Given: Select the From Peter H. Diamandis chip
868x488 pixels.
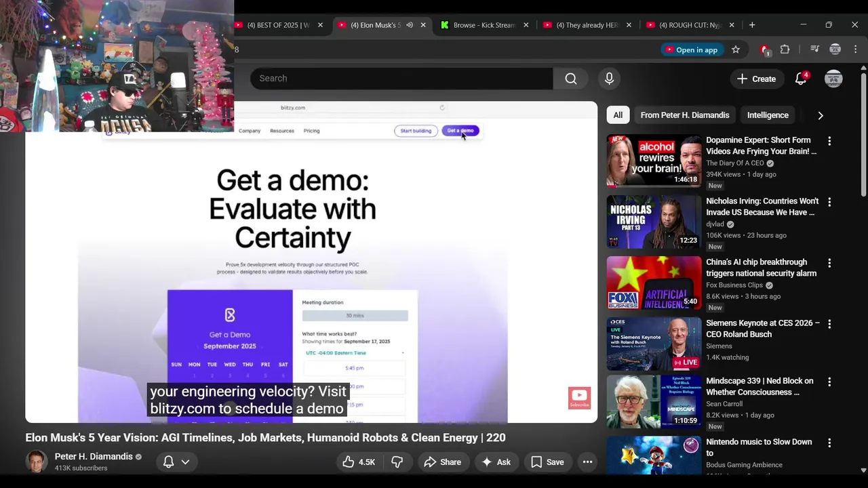Looking at the screenshot, I should coord(685,115).
